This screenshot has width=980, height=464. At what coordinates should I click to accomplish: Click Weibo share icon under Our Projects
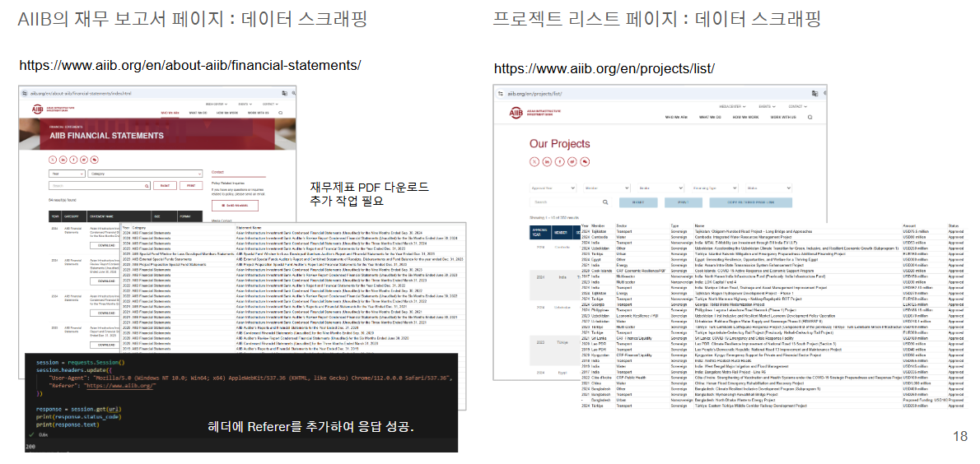click(572, 162)
